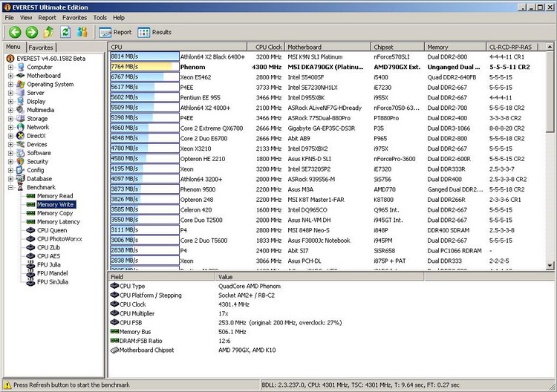
Task: Select Config icon in tree
Action: 21,170
